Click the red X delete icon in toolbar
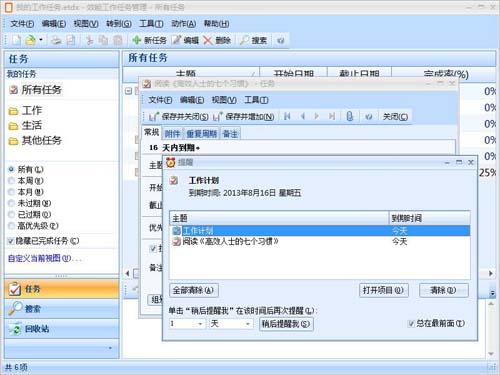 (x=208, y=40)
